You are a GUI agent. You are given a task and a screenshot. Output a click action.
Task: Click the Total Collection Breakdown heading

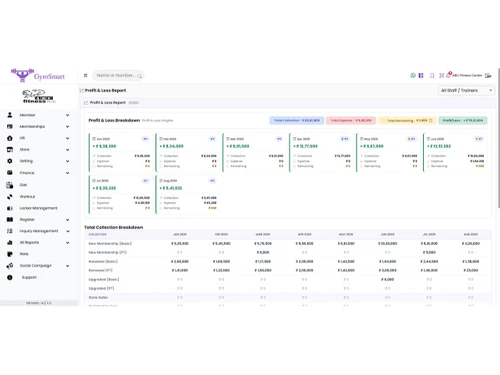coord(114,227)
